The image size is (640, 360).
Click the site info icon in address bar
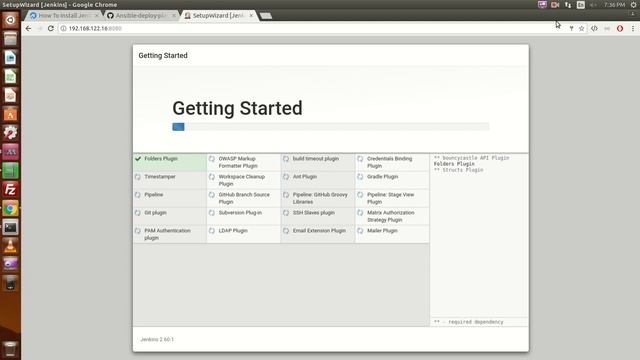[x=63, y=29]
